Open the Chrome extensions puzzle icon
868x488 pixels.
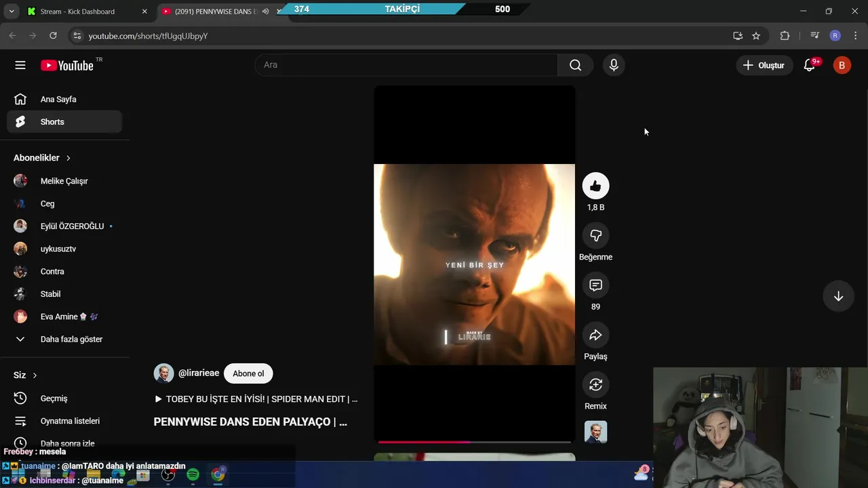(785, 36)
